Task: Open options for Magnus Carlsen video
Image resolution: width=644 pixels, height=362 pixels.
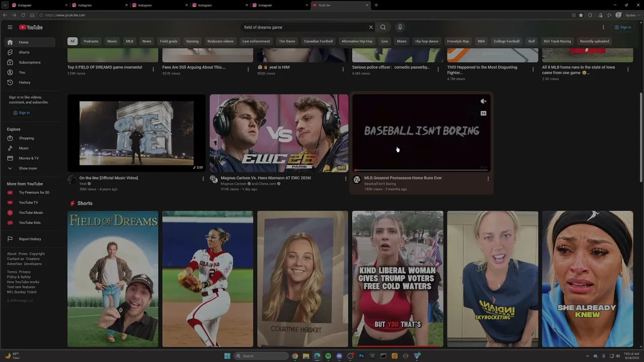Action: [346, 178]
